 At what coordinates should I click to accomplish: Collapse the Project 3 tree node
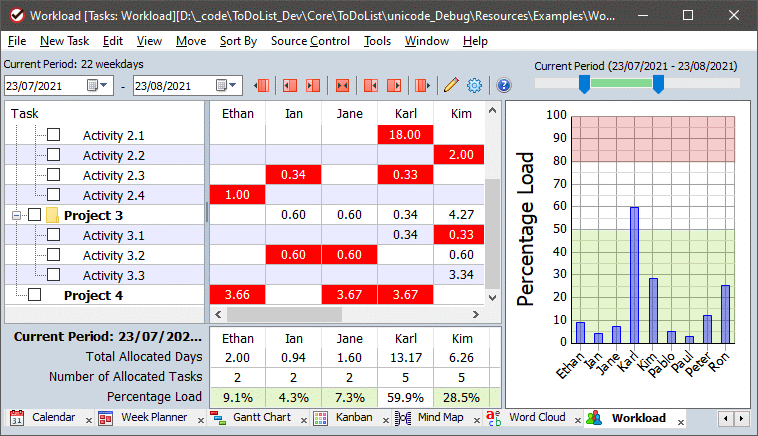click(16, 215)
